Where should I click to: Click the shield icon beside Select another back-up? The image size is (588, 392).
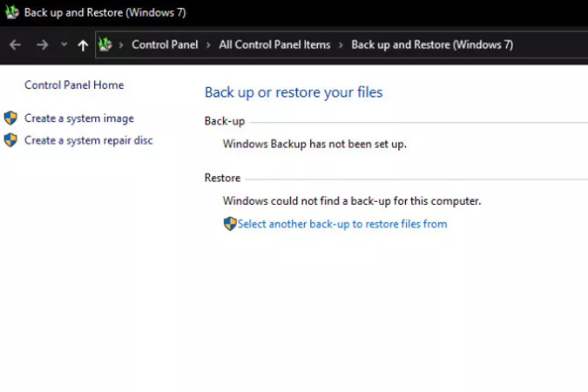tap(230, 224)
